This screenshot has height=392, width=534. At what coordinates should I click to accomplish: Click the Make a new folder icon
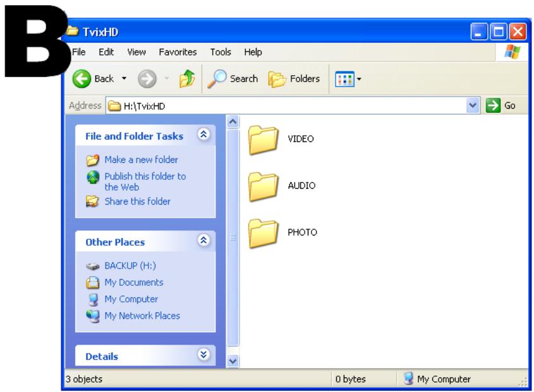(x=93, y=160)
